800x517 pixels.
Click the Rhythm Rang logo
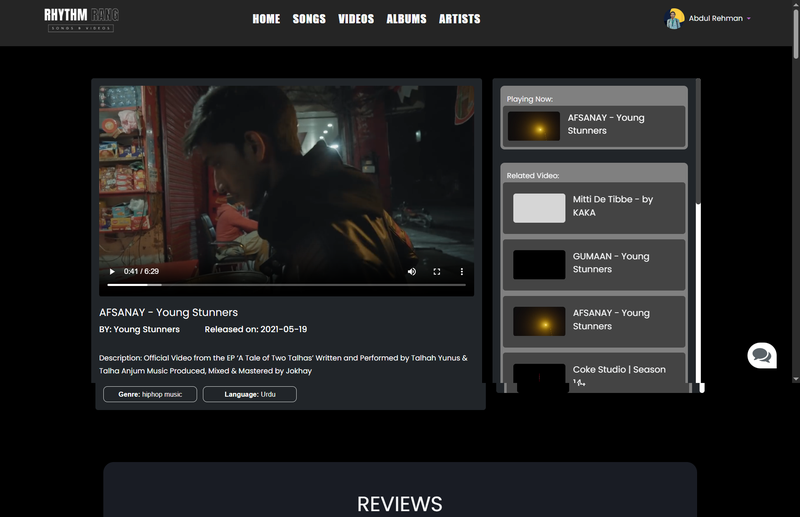click(x=82, y=20)
